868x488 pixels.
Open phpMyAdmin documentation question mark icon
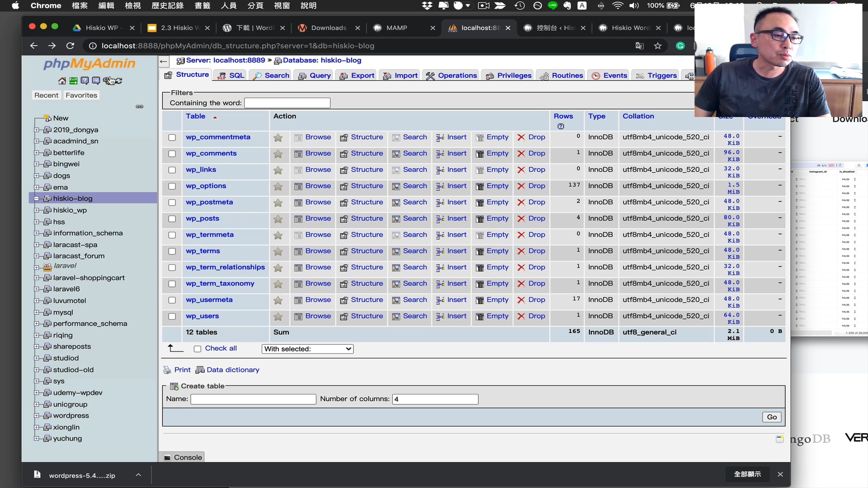(85, 80)
